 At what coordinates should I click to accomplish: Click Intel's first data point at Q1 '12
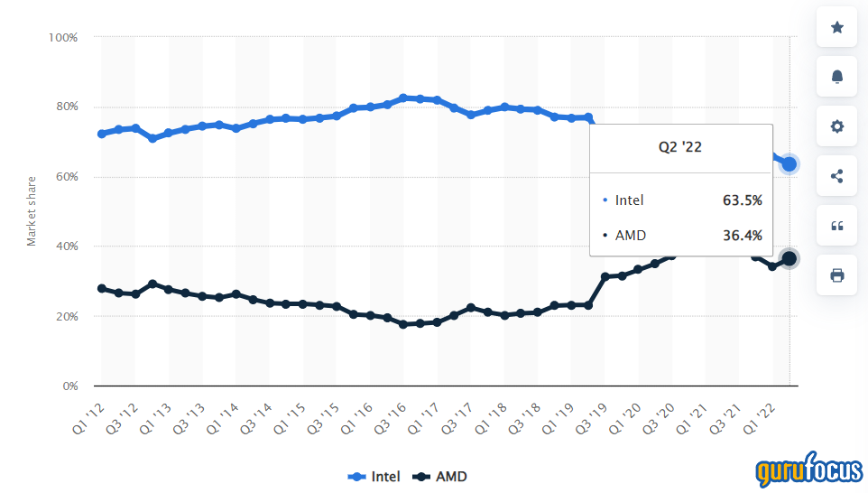click(101, 134)
